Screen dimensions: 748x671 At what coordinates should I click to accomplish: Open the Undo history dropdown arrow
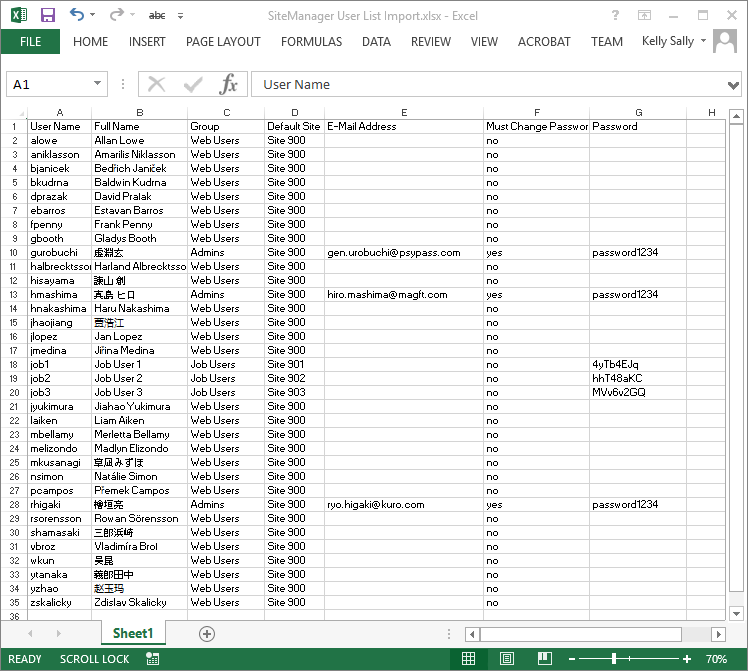pos(93,16)
